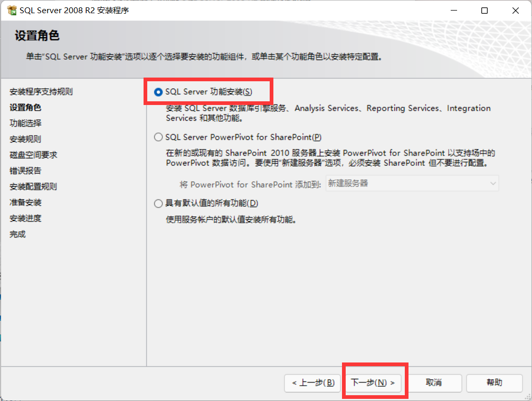Screen dimensions: 532x401
Task: Go back with 上一步(B) button
Action: click(x=312, y=383)
